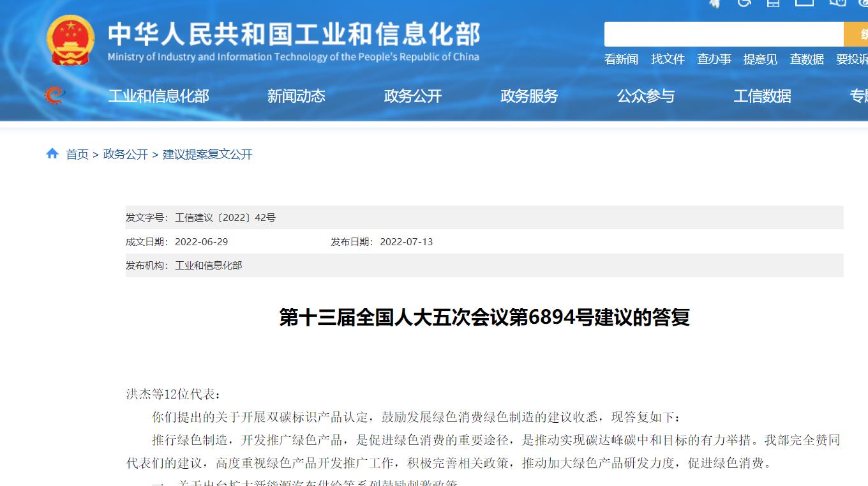Screen dimensions: 868x486
Task: Click the monitor-shaped icon in the top bar
Action: pos(805,4)
